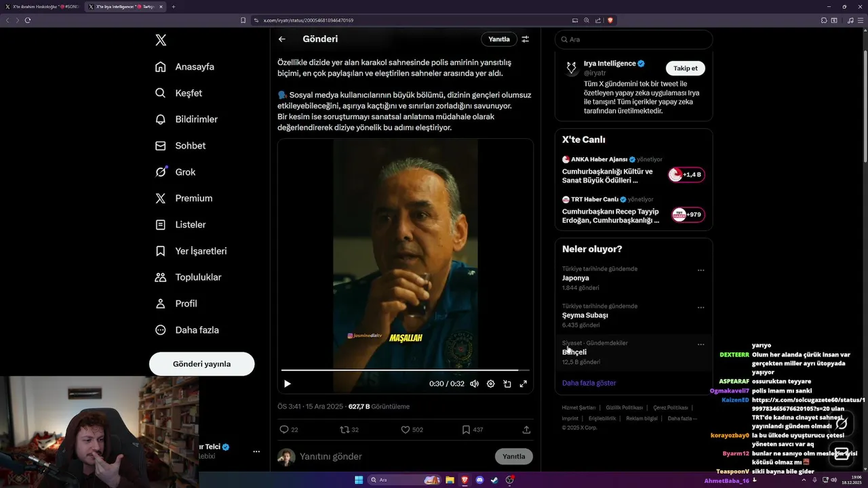Open File Explorer from taskbar

pyautogui.click(x=450, y=480)
